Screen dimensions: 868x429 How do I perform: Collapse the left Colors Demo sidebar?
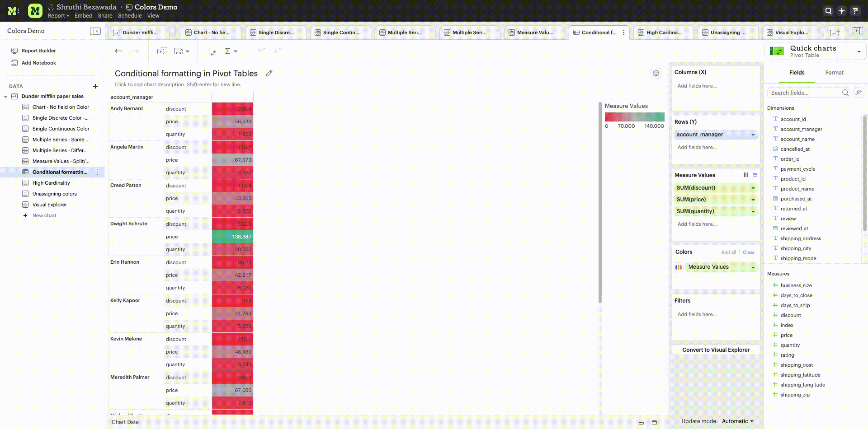pyautogui.click(x=95, y=31)
